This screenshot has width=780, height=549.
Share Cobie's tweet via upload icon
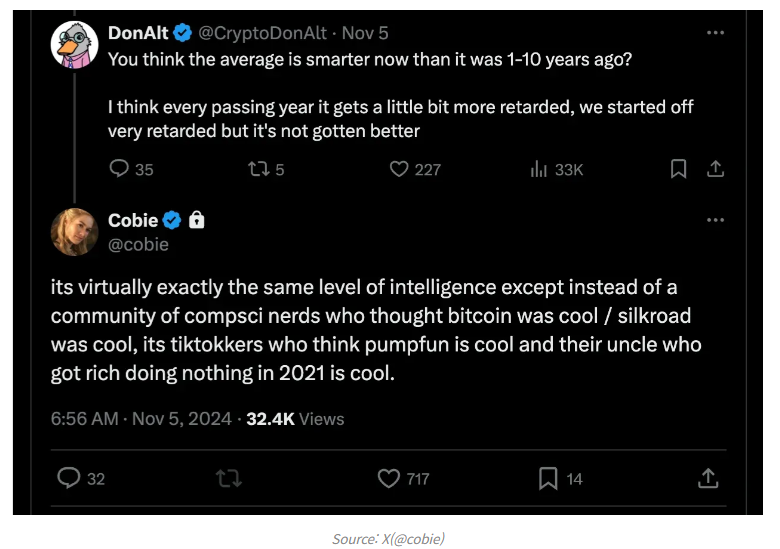click(x=708, y=479)
